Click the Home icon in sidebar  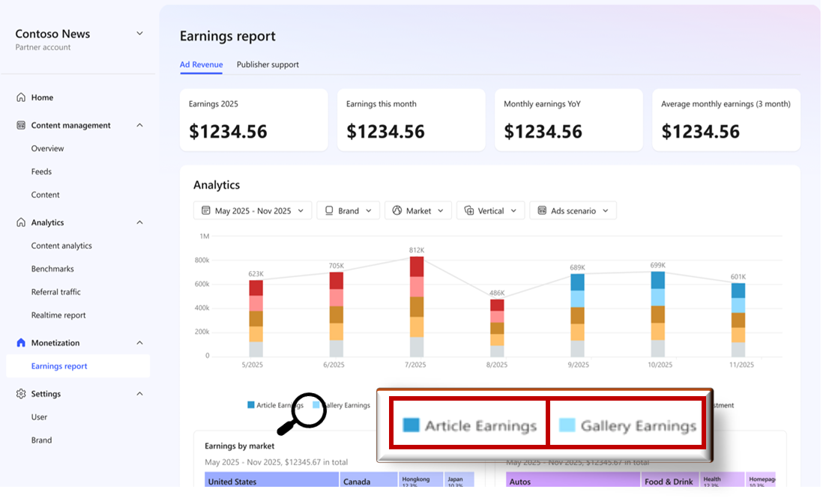click(21, 97)
